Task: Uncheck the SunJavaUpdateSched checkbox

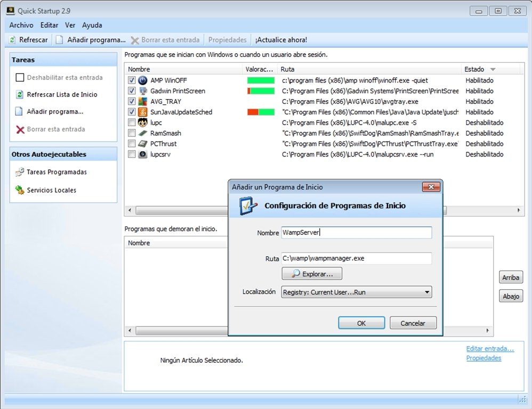Action: click(132, 112)
